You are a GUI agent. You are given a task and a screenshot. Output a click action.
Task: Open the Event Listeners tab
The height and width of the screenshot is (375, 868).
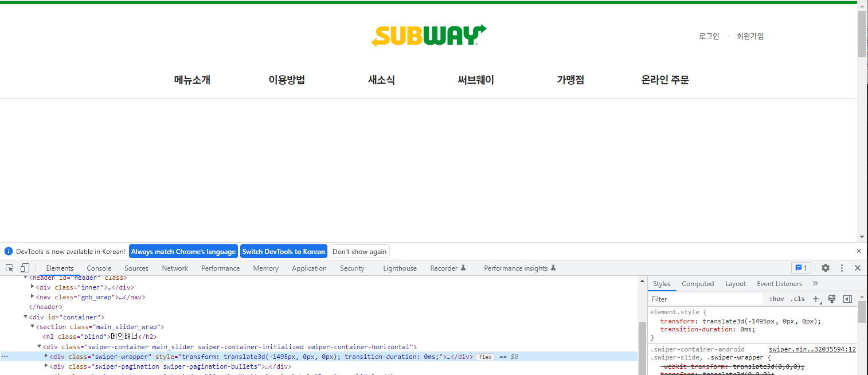[x=780, y=283]
